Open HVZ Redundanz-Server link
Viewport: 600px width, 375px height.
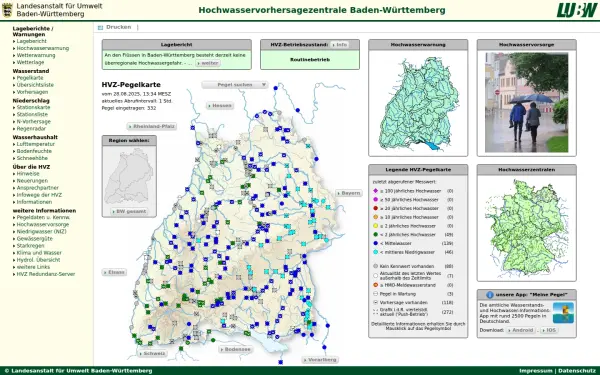click(x=46, y=274)
